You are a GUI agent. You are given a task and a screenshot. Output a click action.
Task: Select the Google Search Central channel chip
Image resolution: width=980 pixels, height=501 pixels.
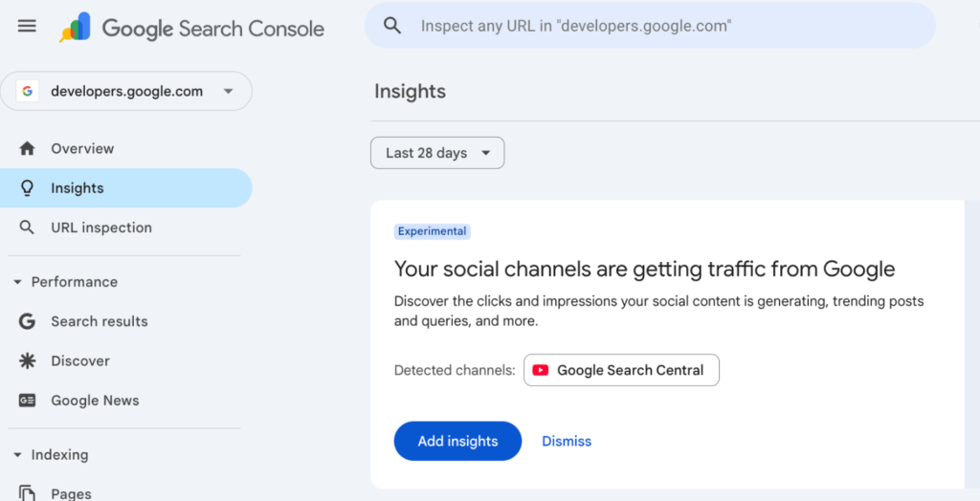(x=621, y=370)
